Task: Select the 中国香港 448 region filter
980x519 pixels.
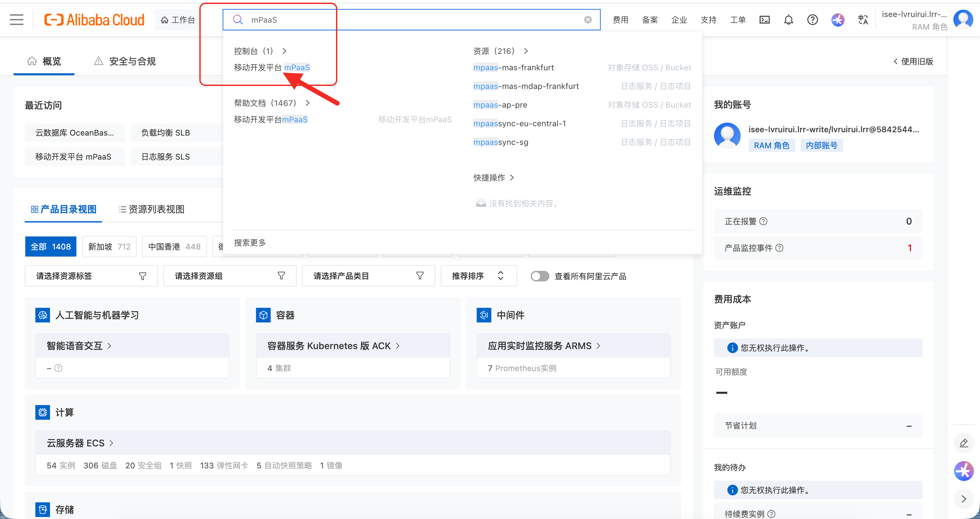Action: pyautogui.click(x=174, y=247)
